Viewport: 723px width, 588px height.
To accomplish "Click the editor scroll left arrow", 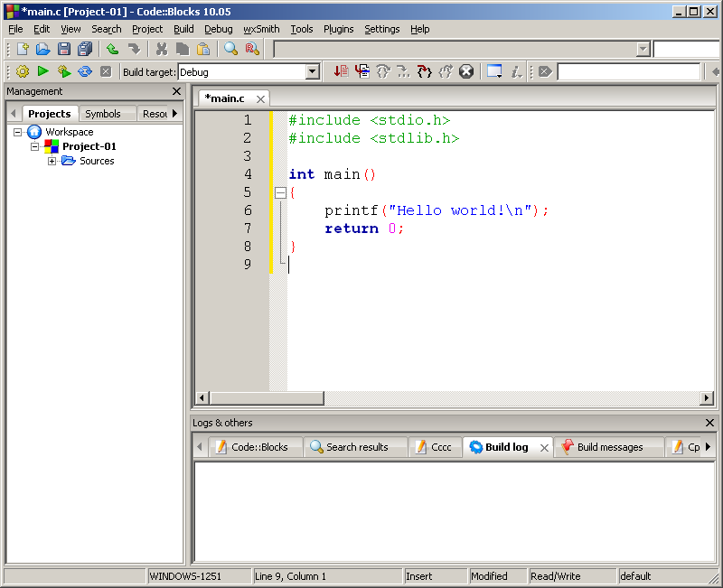I will pyautogui.click(x=202, y=397).
